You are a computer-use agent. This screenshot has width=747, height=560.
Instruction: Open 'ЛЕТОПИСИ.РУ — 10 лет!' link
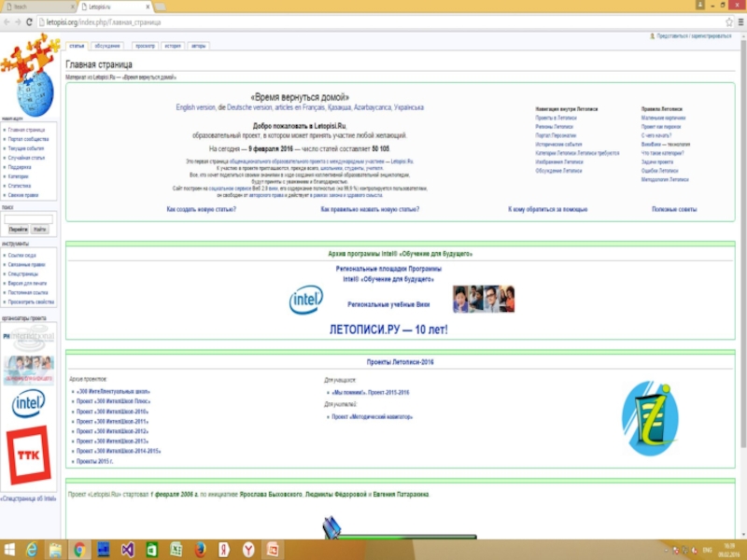[x=388, y=329]
